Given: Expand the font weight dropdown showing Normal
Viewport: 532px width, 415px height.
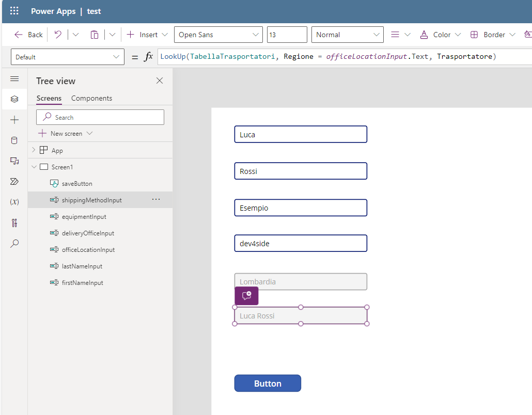Looking at the screenshot, I should [x=347, y=34].
